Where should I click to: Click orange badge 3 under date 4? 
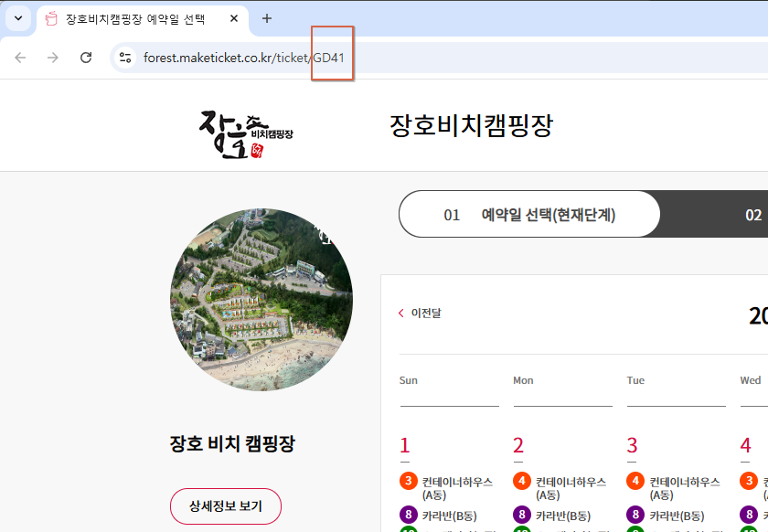pyautogui.click(x=749, y=481)
